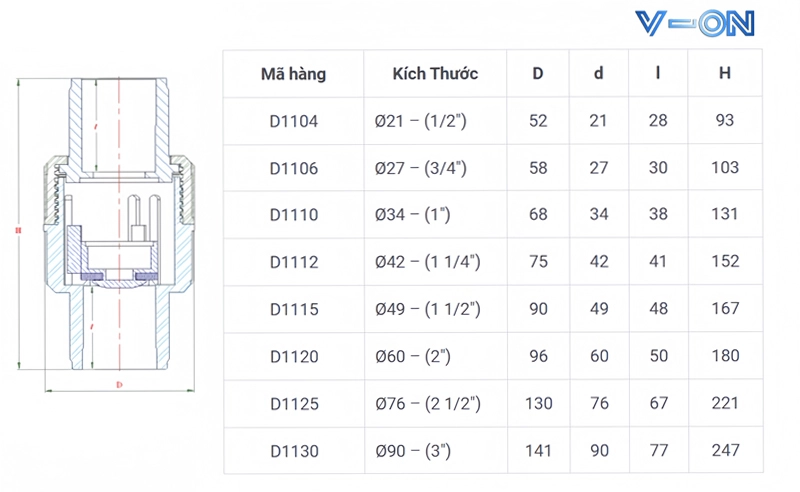Select product code D1120
The image size is (800, 492).
[x=294, y=356]
